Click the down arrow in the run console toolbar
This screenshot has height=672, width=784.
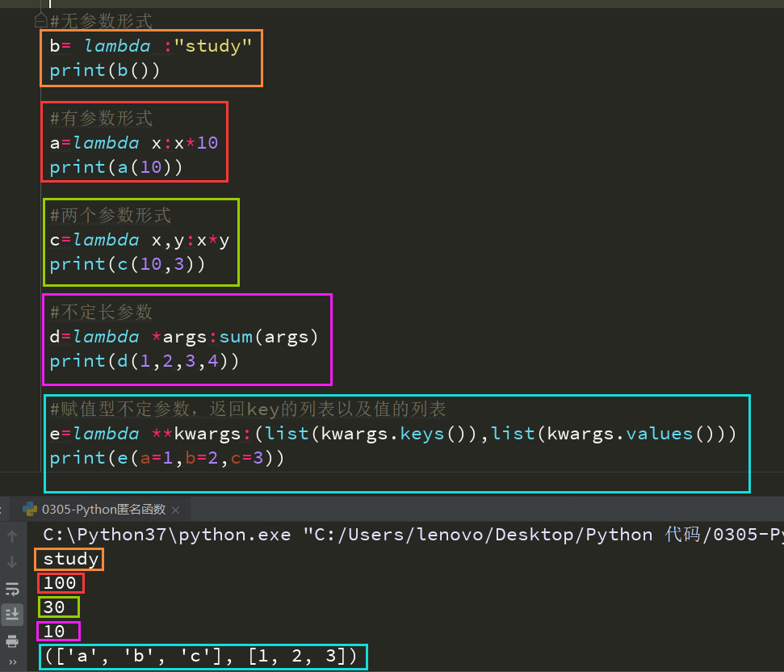click(12, 562)
